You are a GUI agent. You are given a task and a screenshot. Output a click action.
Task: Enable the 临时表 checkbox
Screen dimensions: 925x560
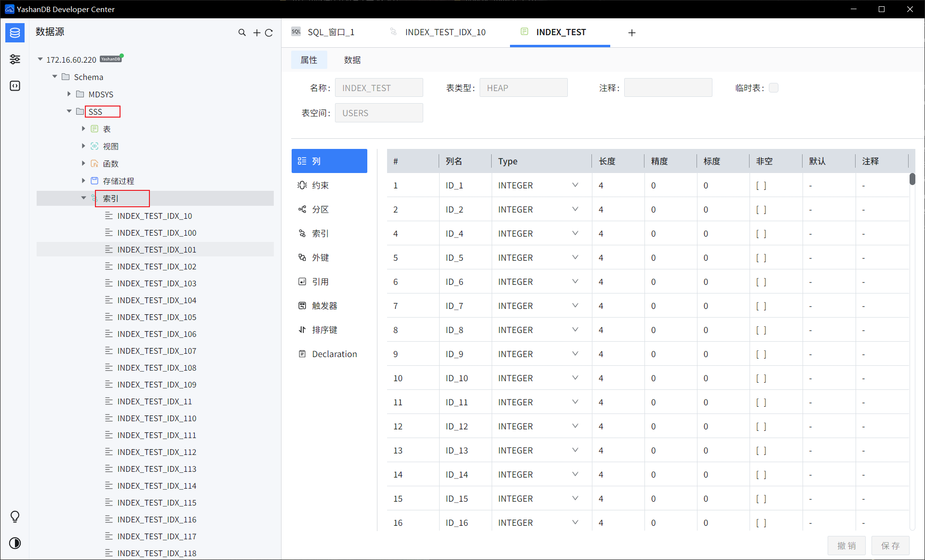(774, 88)
